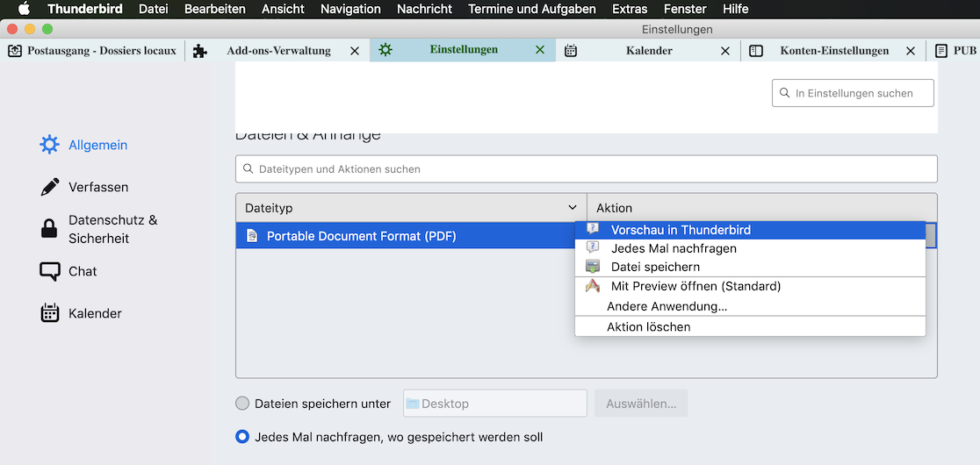The image size is (980, 465).
Task: Click the document icon on PUB tab
Action: pyautogui.click(x=941, y=51)
